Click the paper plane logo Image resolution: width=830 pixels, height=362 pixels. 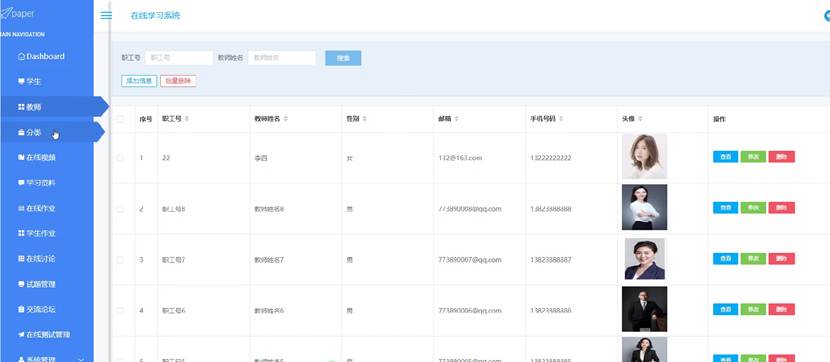(5, 14)
